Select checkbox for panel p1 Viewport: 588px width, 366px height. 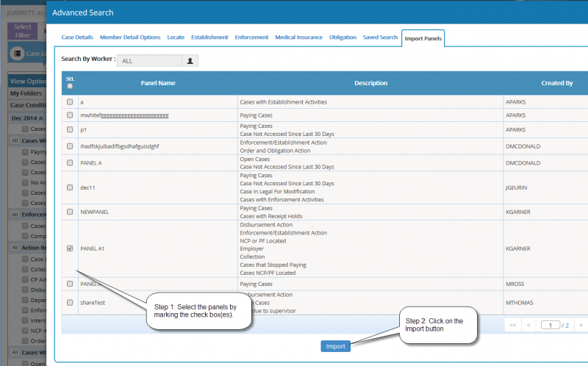tap(70, 129)
